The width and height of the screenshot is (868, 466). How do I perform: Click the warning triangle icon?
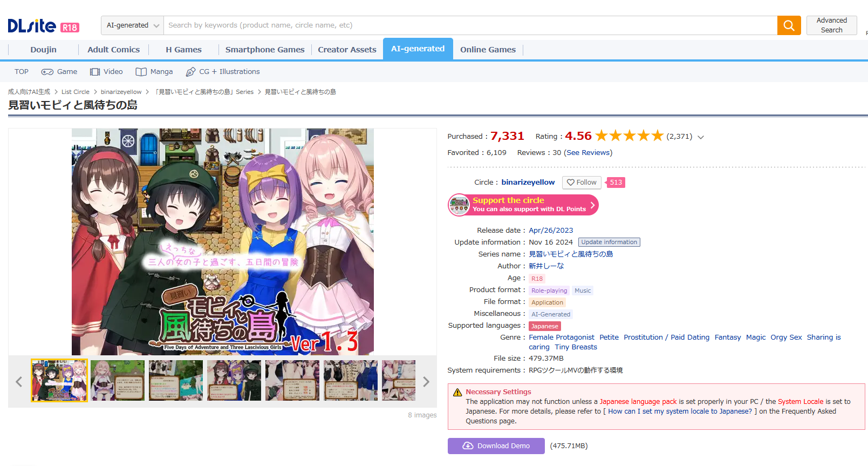(457, 393)
